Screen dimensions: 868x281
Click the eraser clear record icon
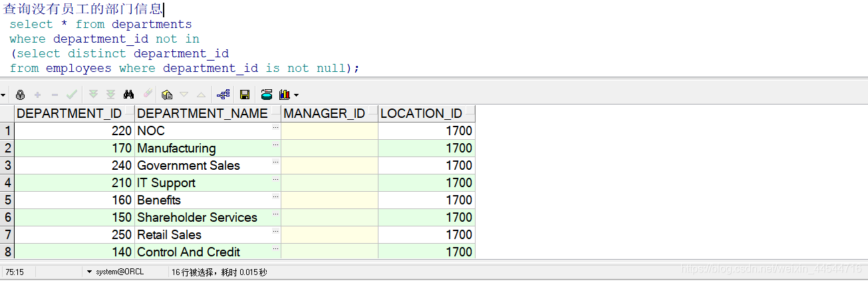pos(148,95)
